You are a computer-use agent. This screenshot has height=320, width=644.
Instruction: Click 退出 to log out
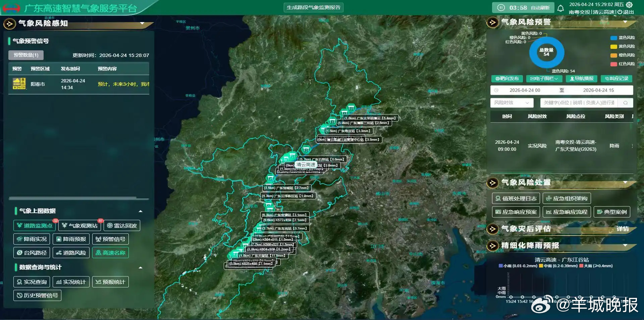(626, 12)
